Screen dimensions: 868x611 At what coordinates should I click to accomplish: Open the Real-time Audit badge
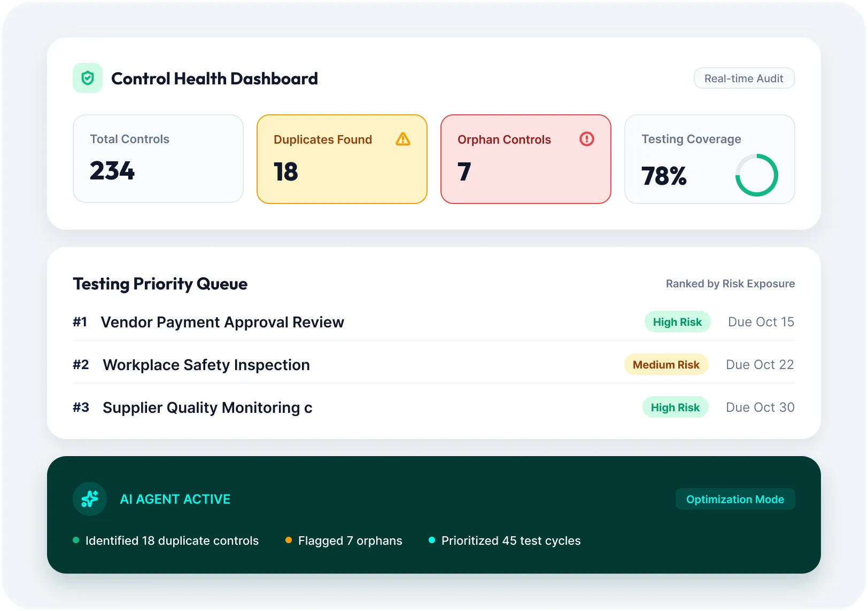coord(744,78)
